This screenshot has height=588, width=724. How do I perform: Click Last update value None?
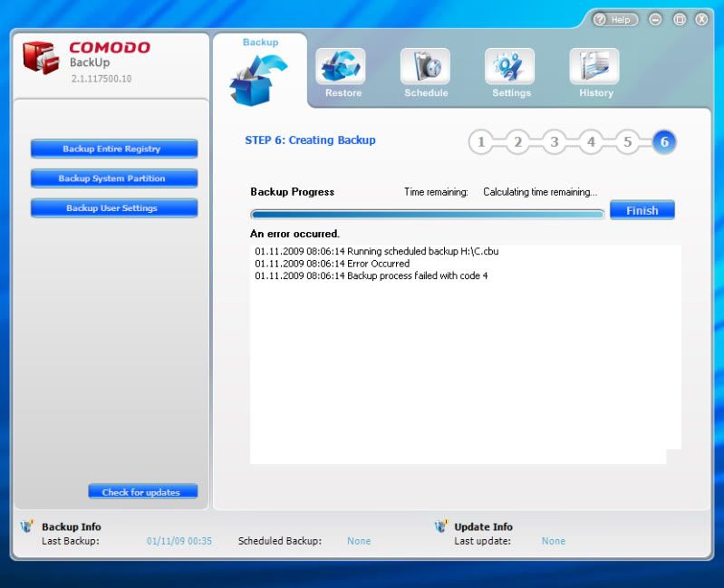tap(553, 541)
